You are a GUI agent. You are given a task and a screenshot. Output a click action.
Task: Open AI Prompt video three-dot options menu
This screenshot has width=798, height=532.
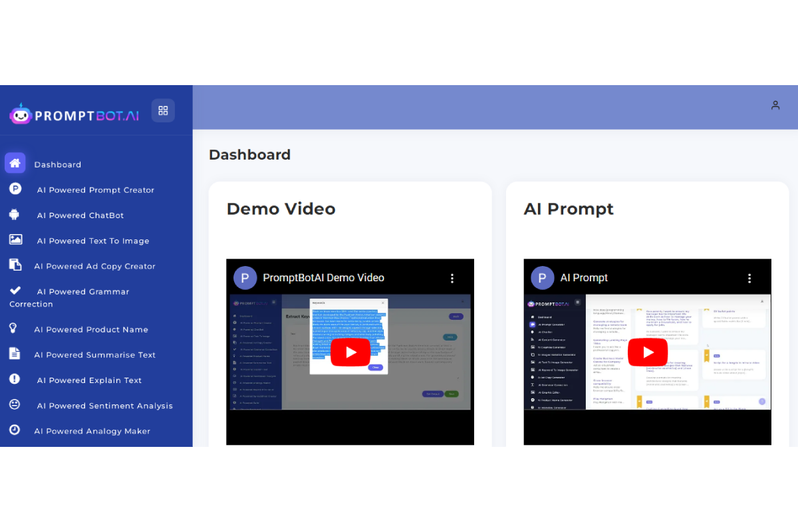tap(749, 278)
